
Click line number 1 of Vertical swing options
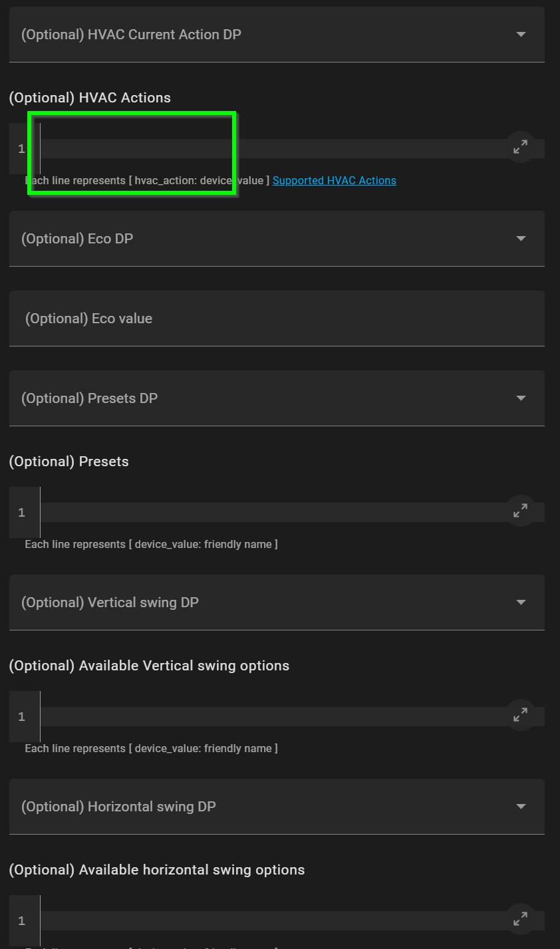[x=22, y=716]
